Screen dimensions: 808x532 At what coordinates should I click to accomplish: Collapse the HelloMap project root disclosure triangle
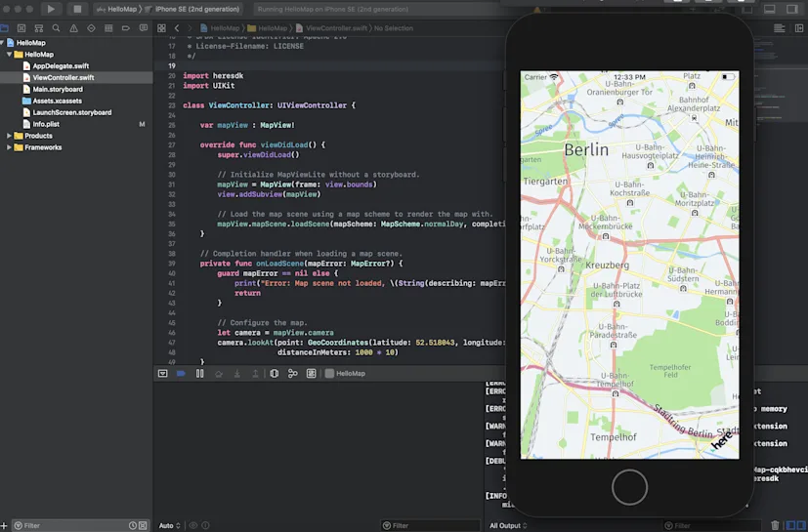point(3,43)
